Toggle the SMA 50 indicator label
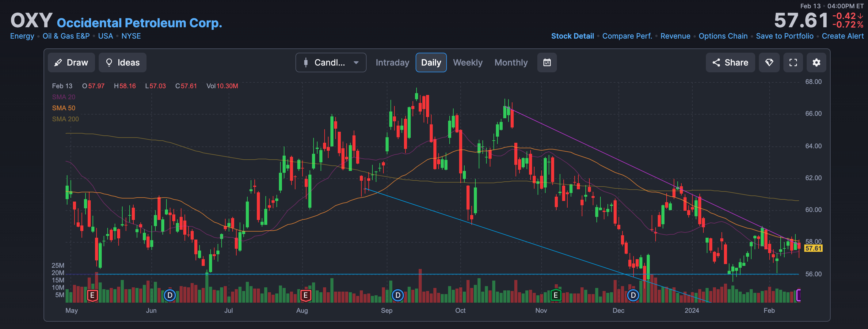868x329 pixels. (x=63, y=108)
